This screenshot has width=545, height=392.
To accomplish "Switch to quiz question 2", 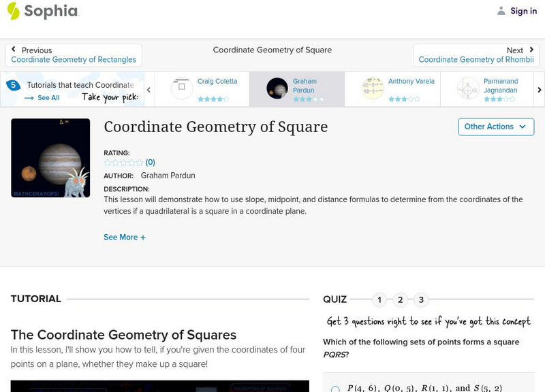I will click(x=401, y=299).
